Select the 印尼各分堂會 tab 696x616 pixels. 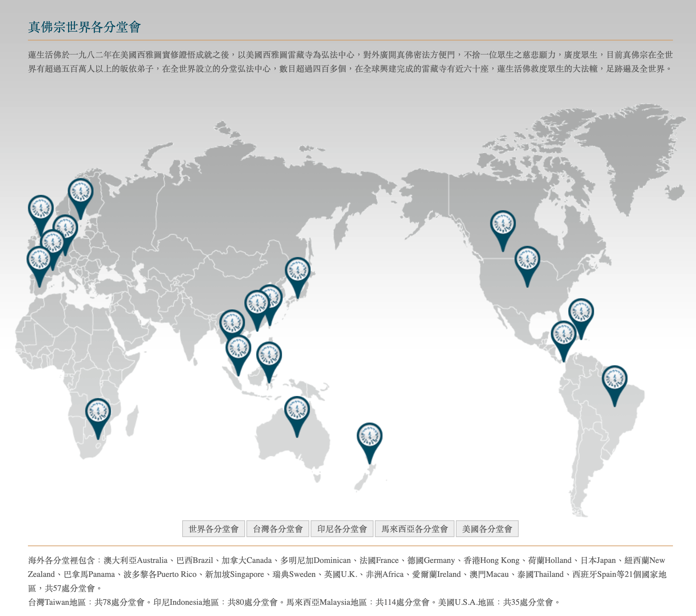click(342, 529)
